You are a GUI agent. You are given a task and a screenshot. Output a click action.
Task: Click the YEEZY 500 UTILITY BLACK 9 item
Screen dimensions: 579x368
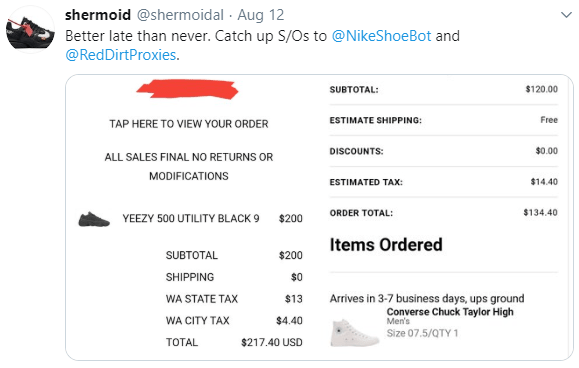(x=191, y=219)
